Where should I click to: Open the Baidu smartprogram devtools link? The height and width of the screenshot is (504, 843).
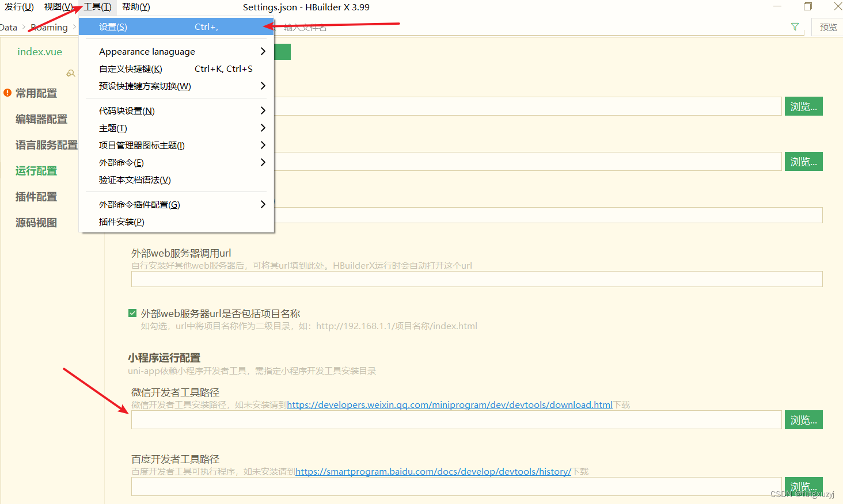[x=433, y=472]
